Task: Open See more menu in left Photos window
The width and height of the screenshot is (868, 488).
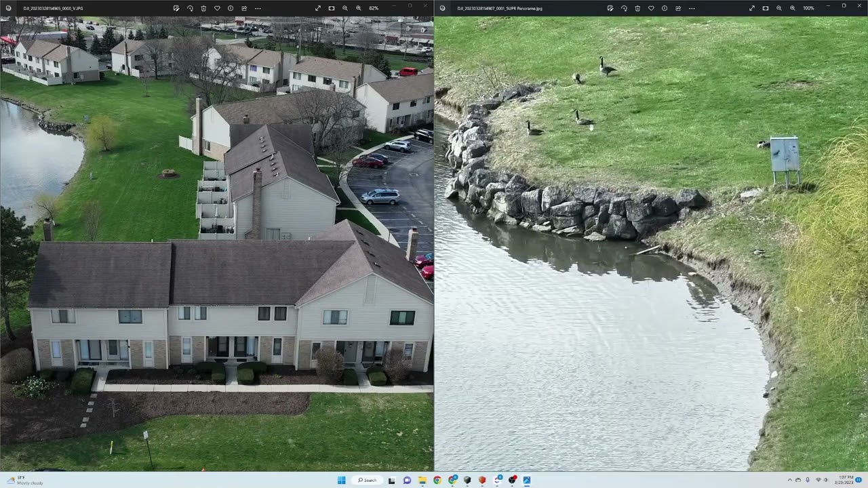Action: pyautogui.click(x=258, y=8)
